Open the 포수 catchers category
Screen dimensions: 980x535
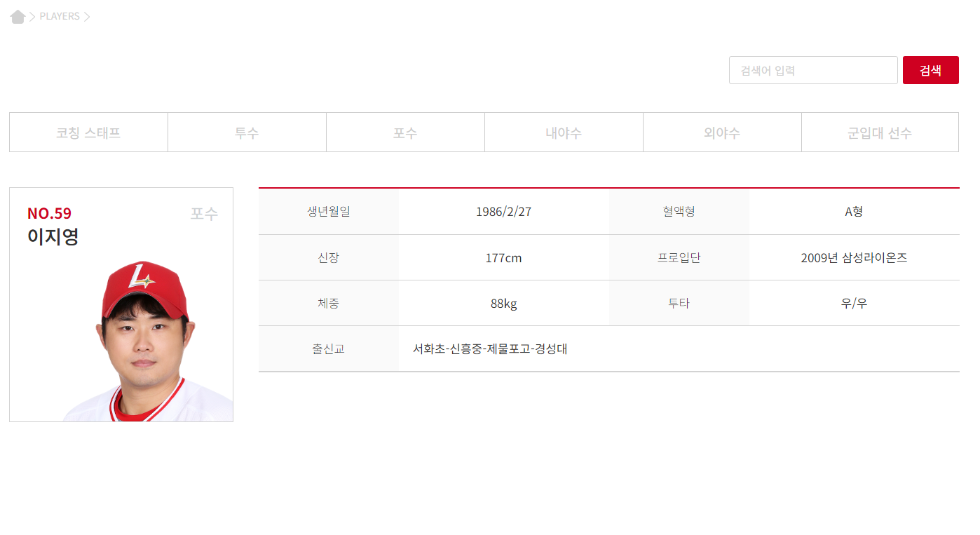coord(405,132)
